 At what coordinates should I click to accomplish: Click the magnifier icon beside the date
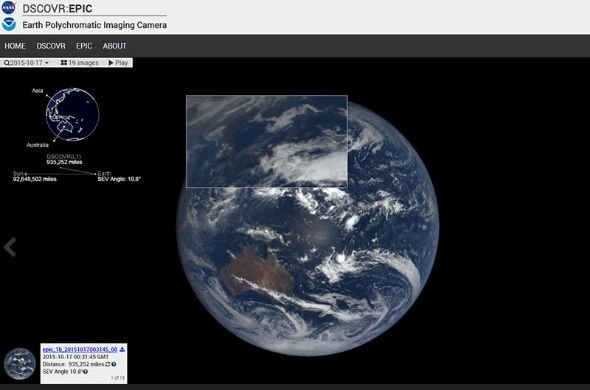pos(7,63)
